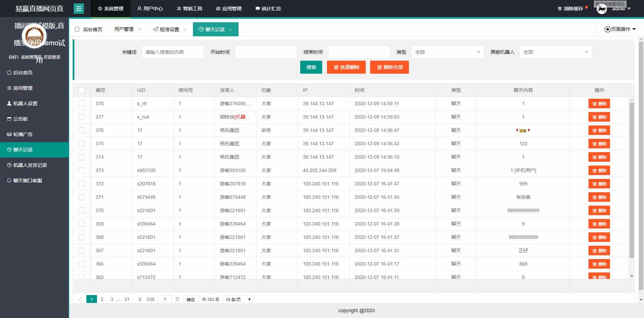
Task: Delete chat record 378
Action: coord(599,103)
